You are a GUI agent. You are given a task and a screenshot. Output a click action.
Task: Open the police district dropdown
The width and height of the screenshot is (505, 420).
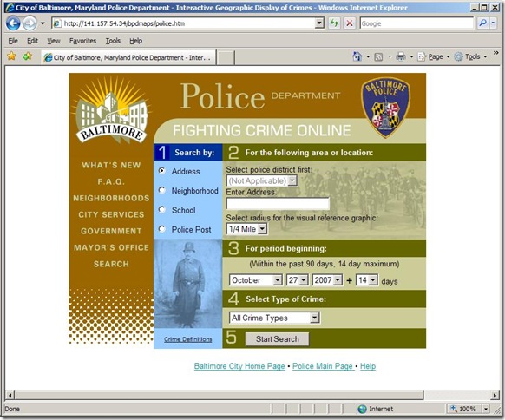pos(262,180)
